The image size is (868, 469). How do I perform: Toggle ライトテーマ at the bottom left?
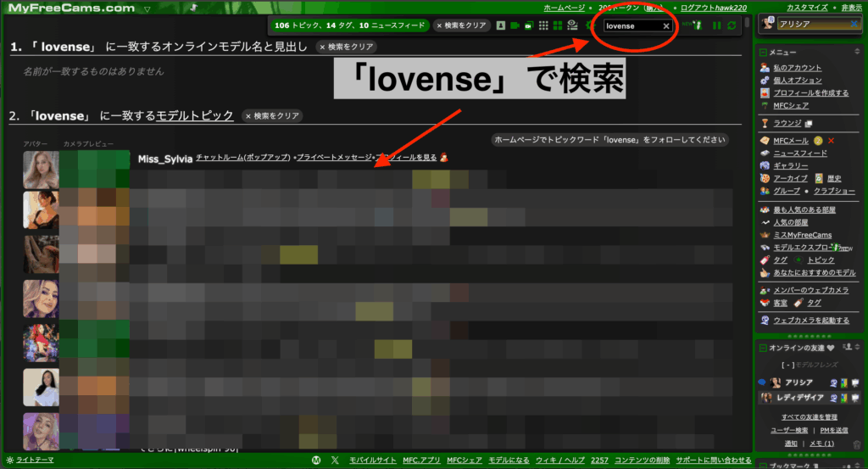pyautogui.click(x=35, y=461)
